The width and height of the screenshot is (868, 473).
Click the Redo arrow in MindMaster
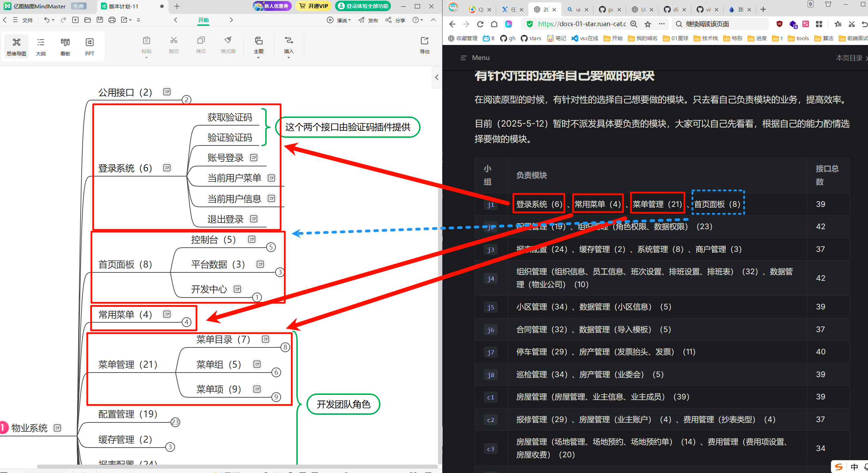[x=63, y=20]
